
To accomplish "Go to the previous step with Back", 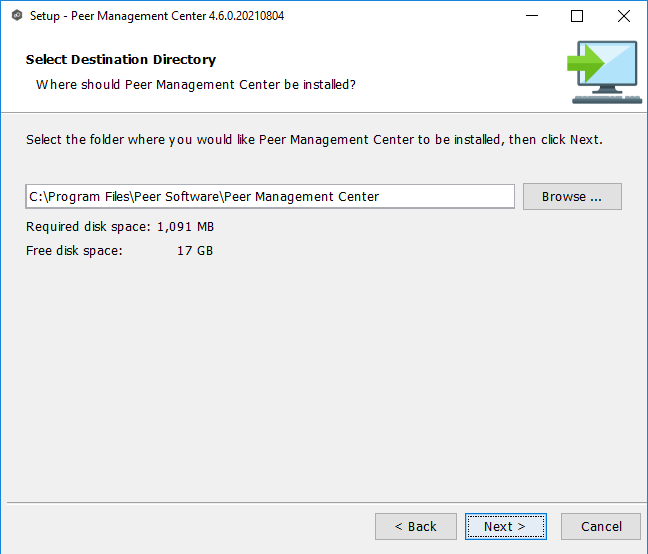I will click(416, 527).
